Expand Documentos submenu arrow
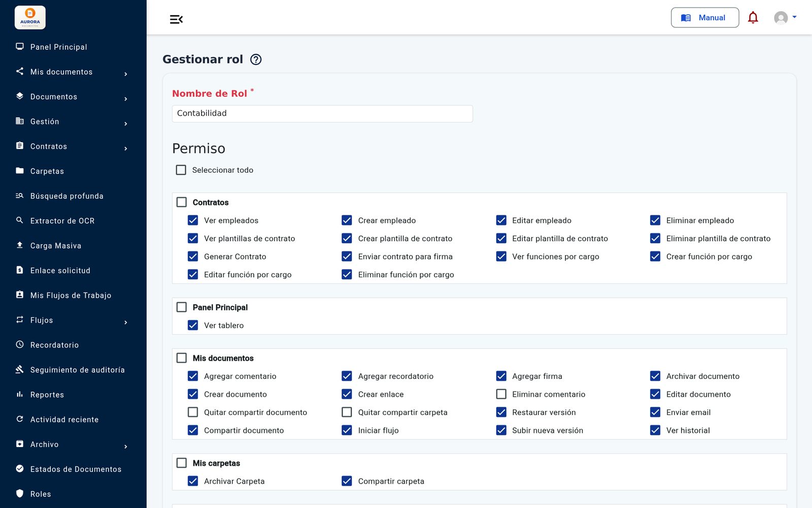812x508 pixels. [126, 99]
